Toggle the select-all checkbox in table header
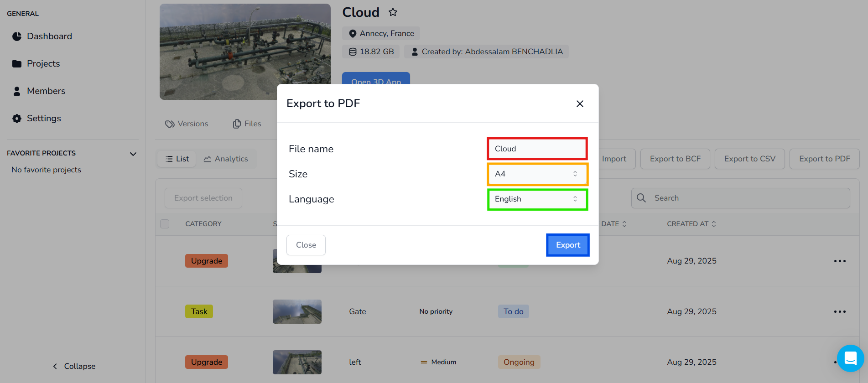The image size is (868, 383). tap(165, 224)
